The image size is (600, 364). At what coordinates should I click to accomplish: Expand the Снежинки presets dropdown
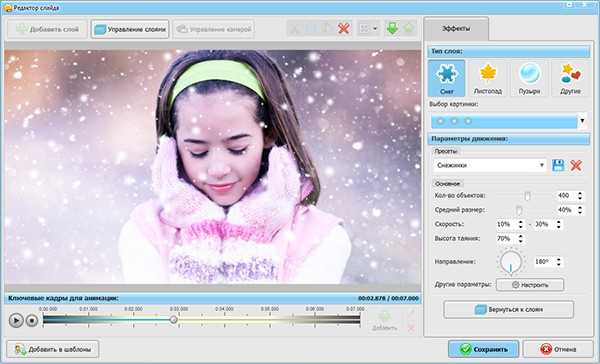(x=541, y=165)
